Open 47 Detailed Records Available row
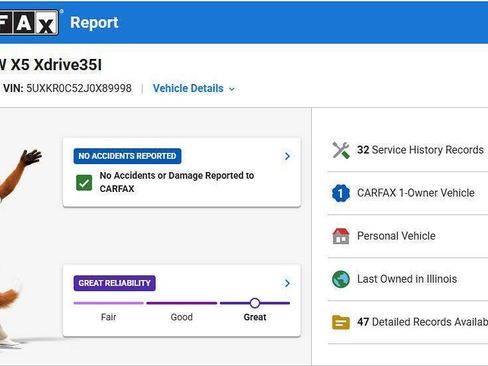The image size is (488, 366). click(408, 322)
